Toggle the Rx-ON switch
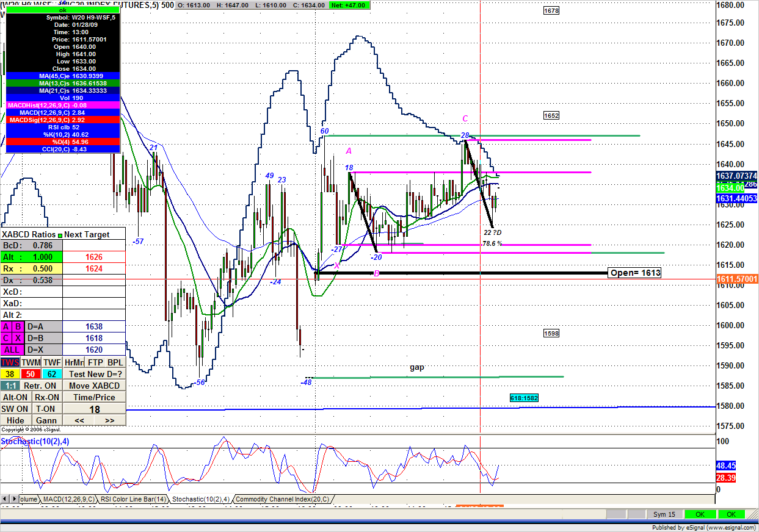Image resolution: width=759 pixels, height=532 pixels. (x=46, y=397)
